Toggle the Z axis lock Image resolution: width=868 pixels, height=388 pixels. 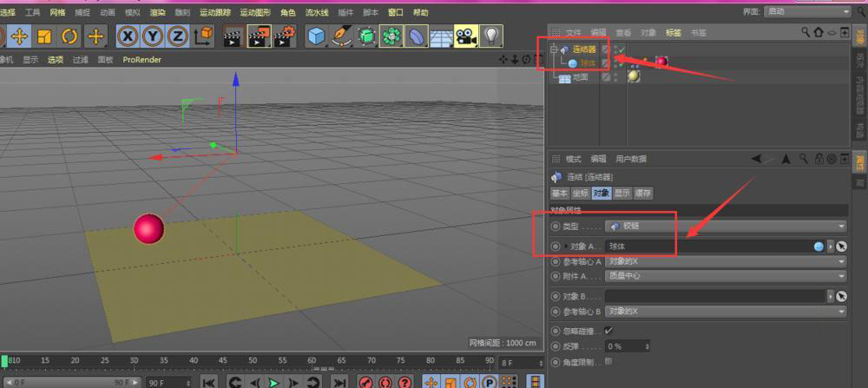point(177,36)
